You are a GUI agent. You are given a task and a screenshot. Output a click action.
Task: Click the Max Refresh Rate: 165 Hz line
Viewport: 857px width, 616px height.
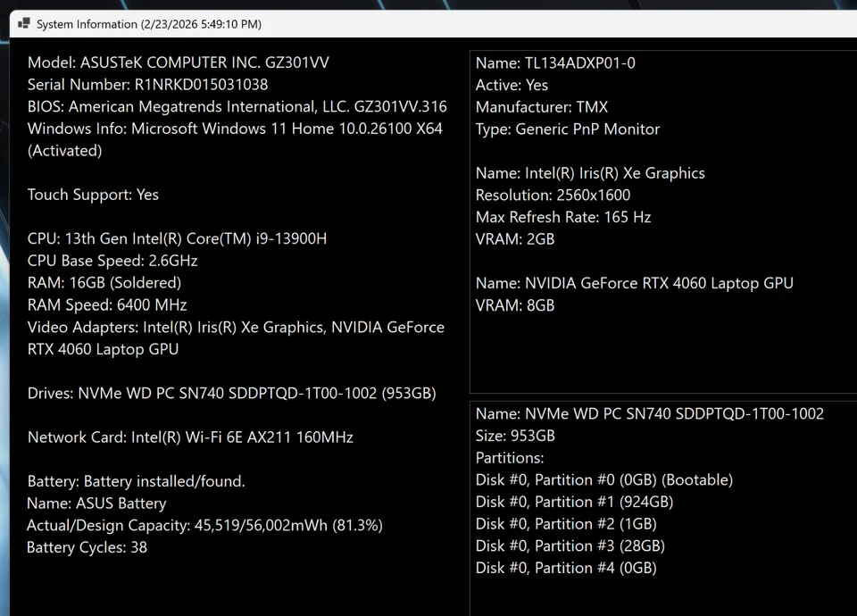563,217
